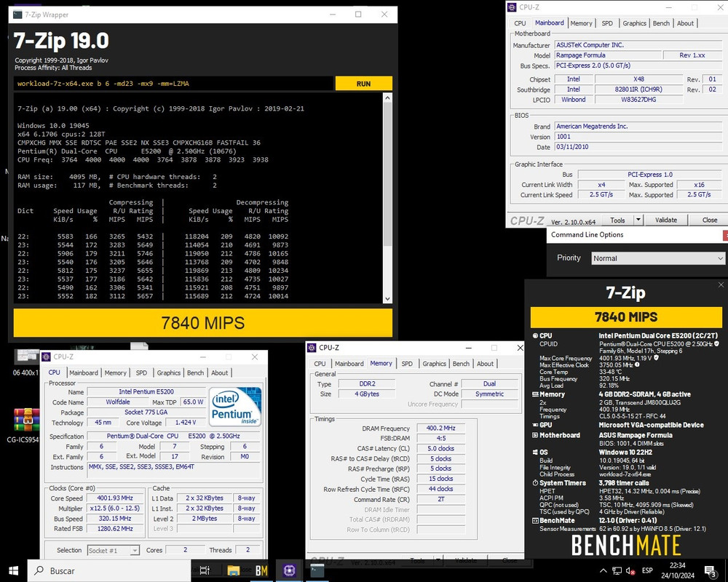Click the System Timers stopwatch icon
728x582 pixels.
coord(535,482)
